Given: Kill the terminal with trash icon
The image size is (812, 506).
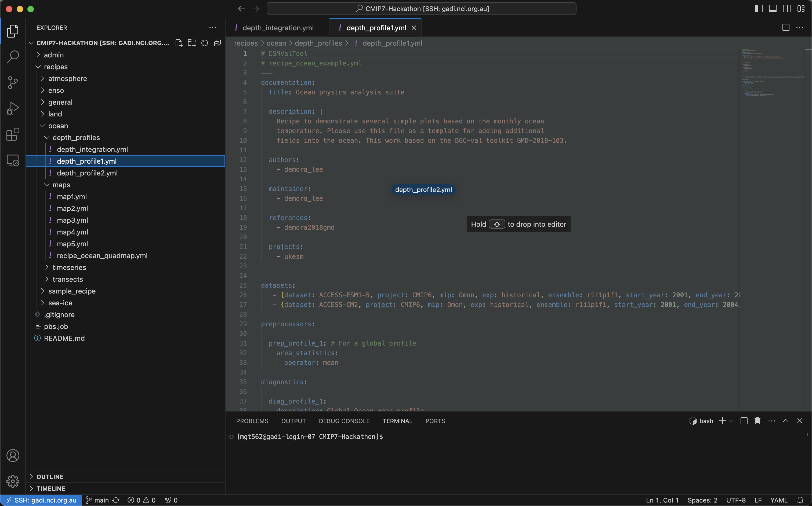Looking at the screenshot, I should pyautogui.click(x=757, y=421).
